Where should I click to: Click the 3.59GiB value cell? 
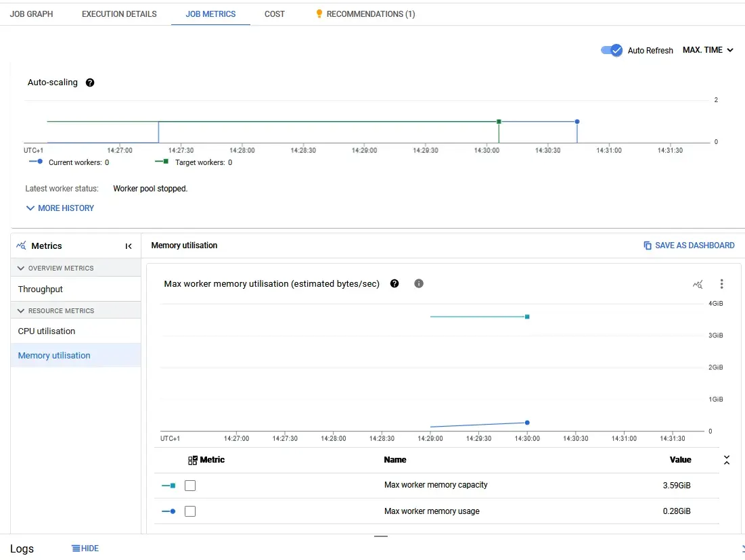[x=677, y=486]
